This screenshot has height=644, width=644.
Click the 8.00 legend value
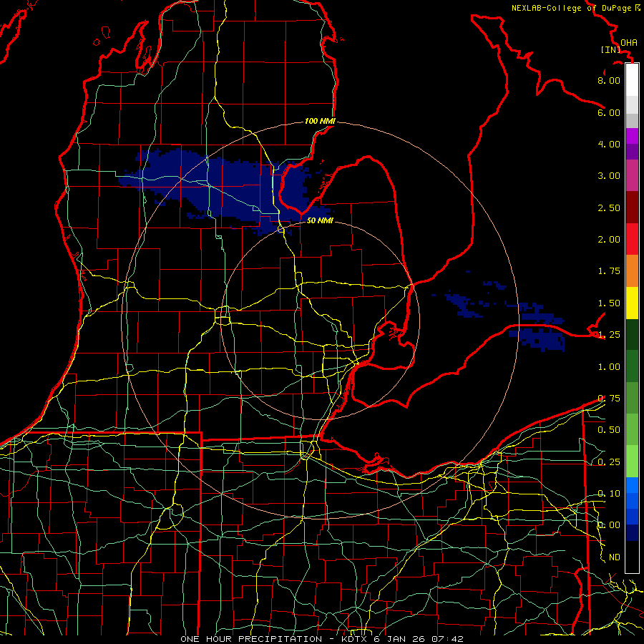click(609, 80)
